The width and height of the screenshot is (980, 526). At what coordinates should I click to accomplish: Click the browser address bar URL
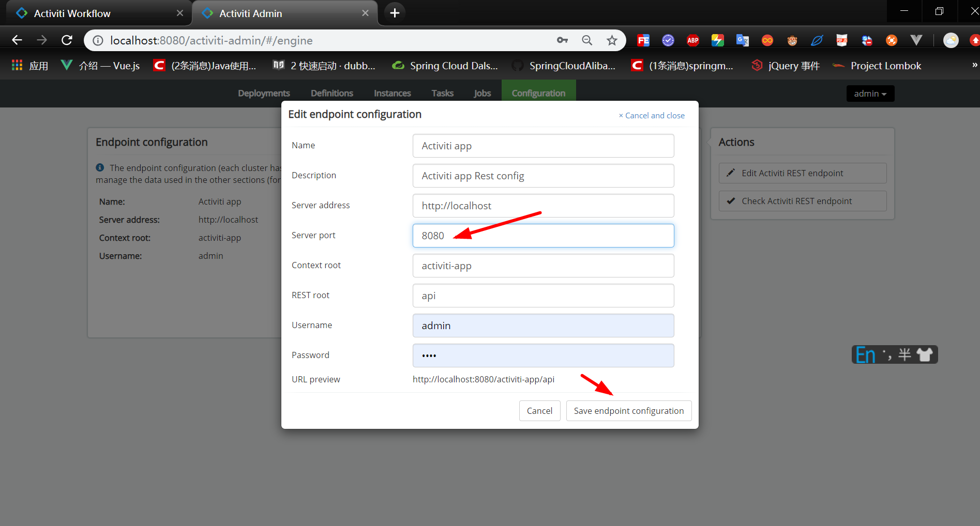pos(212,40)
